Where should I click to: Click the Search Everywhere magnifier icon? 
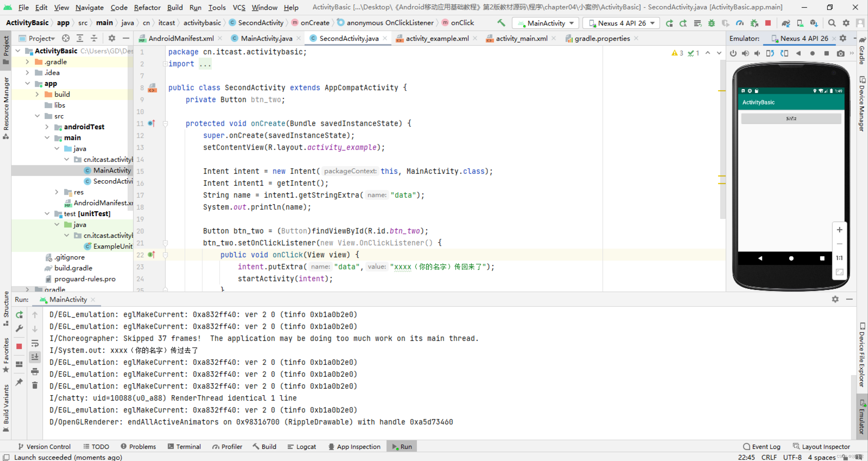point(832,23)
